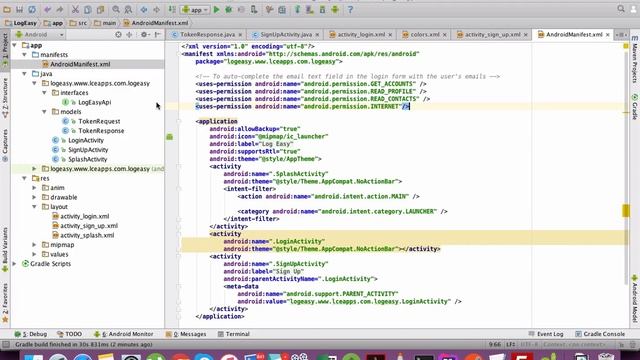Click the Redo arrow icon
Image resolution: width=640 pixels, height=360 pixels.
tap(60, 9)
